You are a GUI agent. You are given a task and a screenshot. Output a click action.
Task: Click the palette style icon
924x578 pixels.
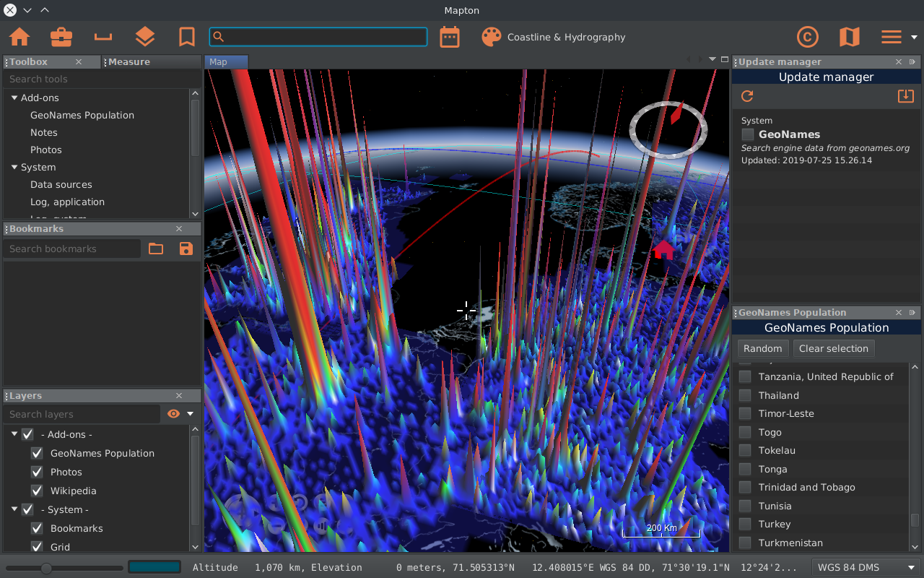pos(492,37)
